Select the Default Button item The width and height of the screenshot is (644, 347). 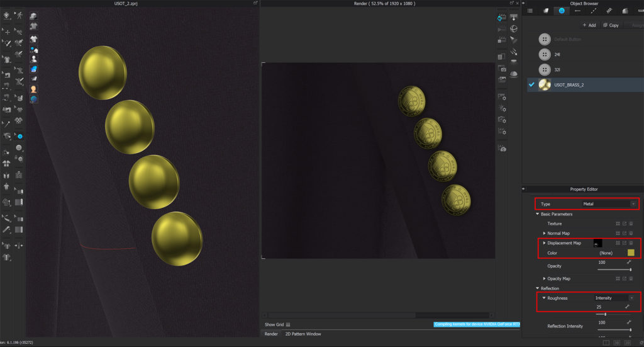pyautogui.click(x=586, y=40)
